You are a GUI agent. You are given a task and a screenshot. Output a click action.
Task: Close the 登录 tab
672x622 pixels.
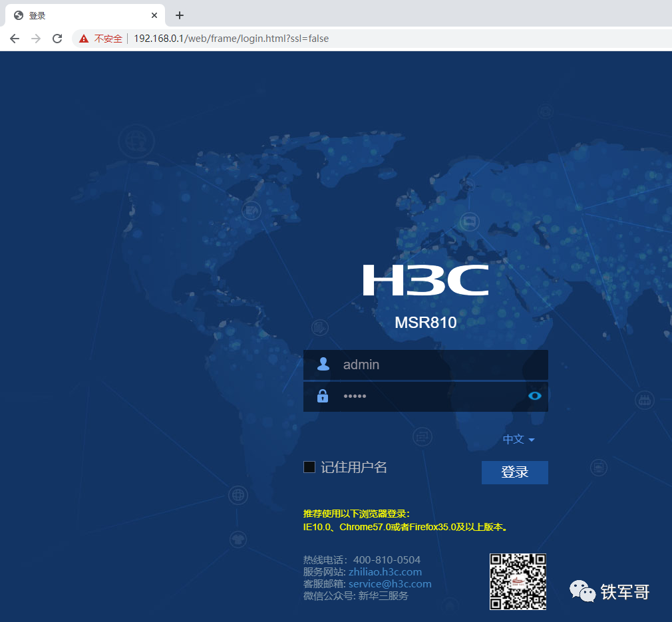click(x=154, y=15)
